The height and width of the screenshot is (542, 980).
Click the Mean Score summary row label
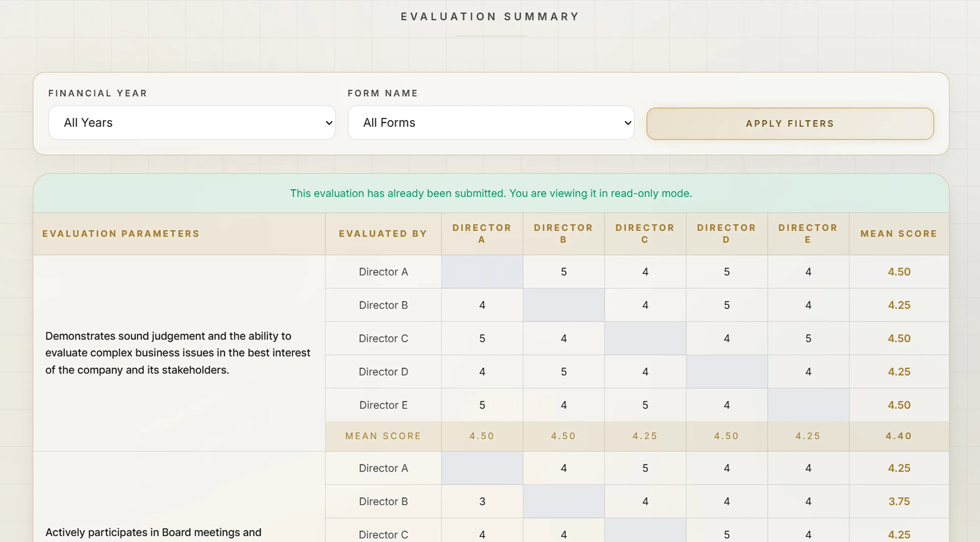tap(383, 436)
